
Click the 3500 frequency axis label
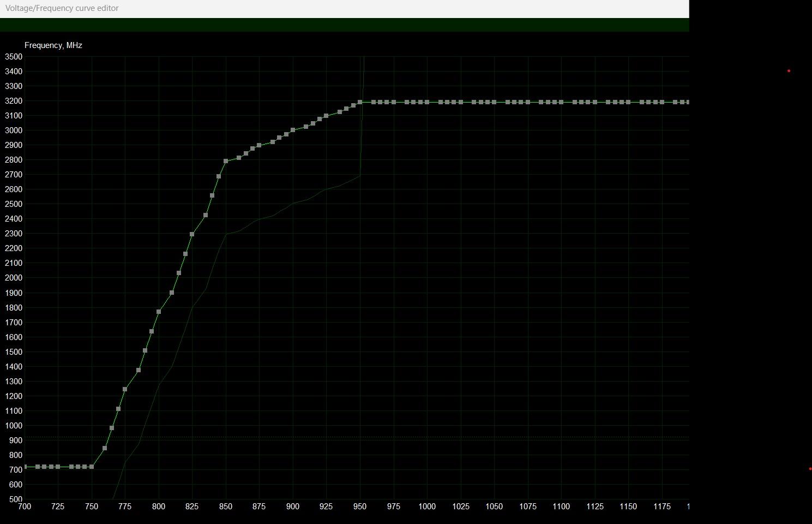14,57
